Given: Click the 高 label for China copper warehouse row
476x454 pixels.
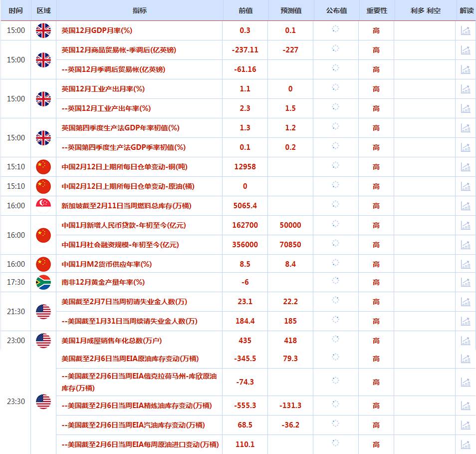Looking at the screenshot, I should [x=376, y=167].
